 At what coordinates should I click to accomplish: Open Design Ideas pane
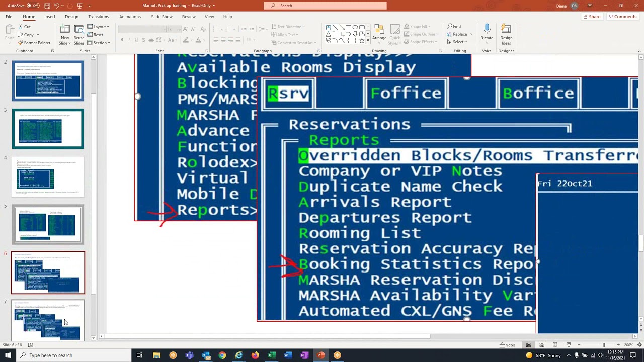[x=506, y=34]
